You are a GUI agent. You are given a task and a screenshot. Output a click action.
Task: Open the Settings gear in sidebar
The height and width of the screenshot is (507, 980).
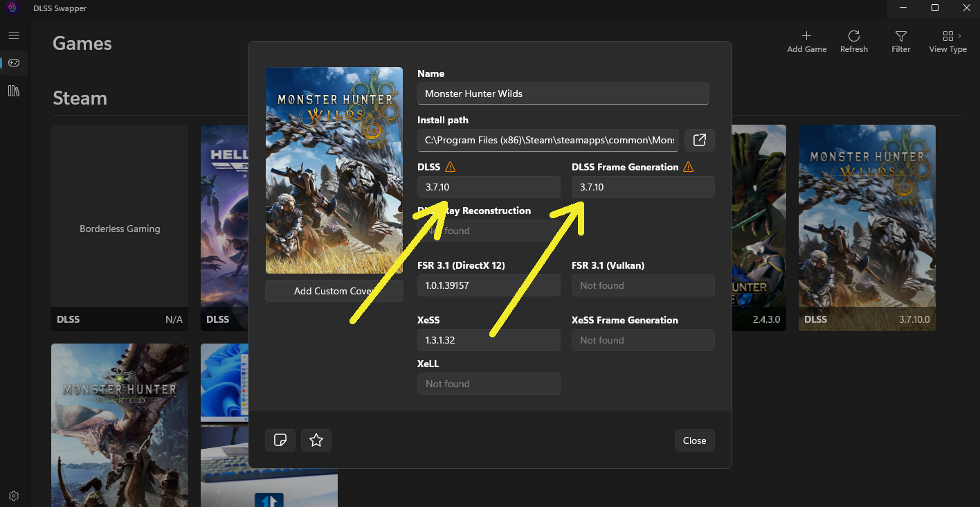click(14, 496)
